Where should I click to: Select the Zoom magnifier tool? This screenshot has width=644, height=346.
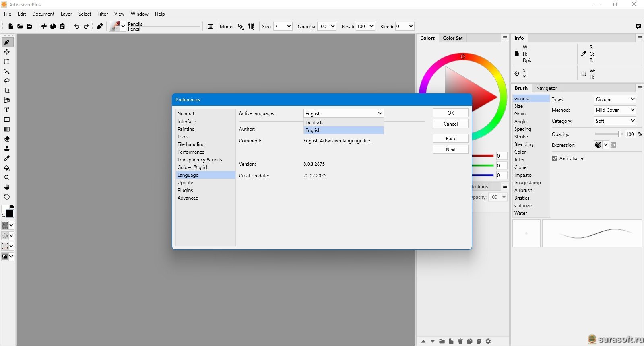coord(7,177)
